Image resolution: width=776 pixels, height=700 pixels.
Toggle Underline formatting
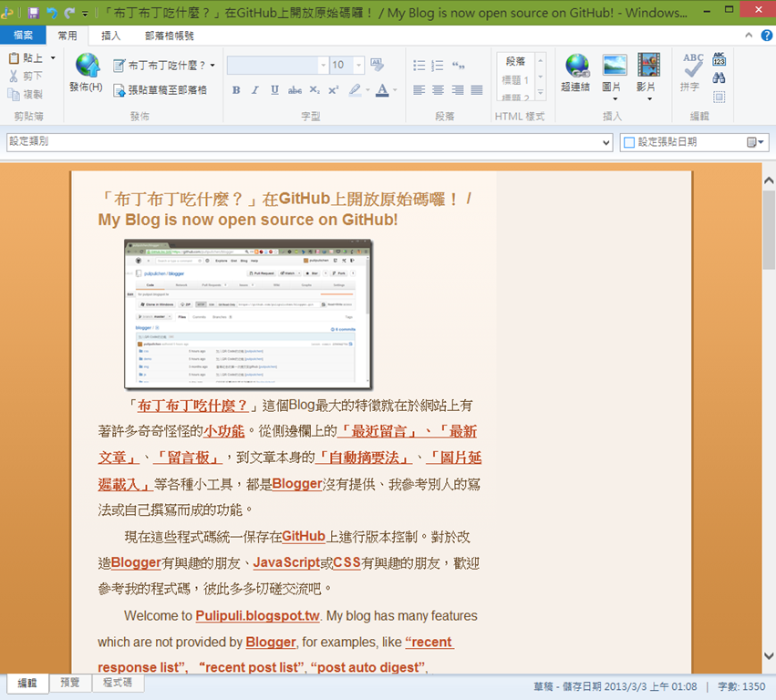tap(274, 90)
